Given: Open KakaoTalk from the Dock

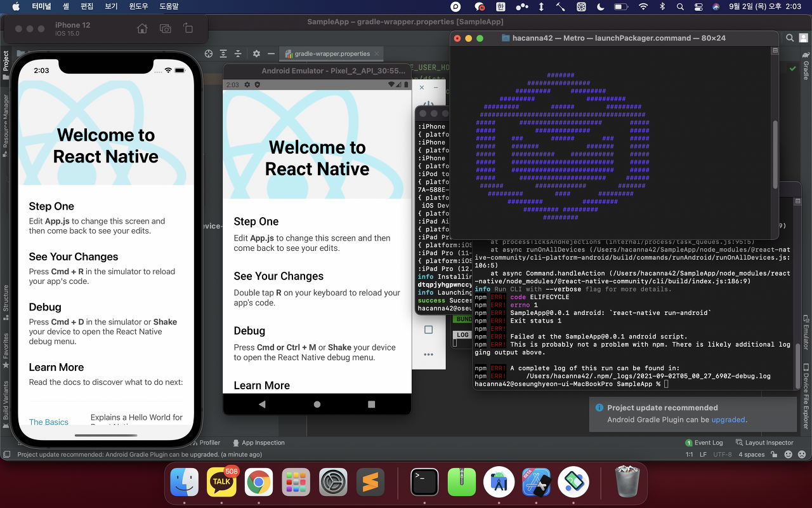Looking at the screenshot, I should [221, 483].
